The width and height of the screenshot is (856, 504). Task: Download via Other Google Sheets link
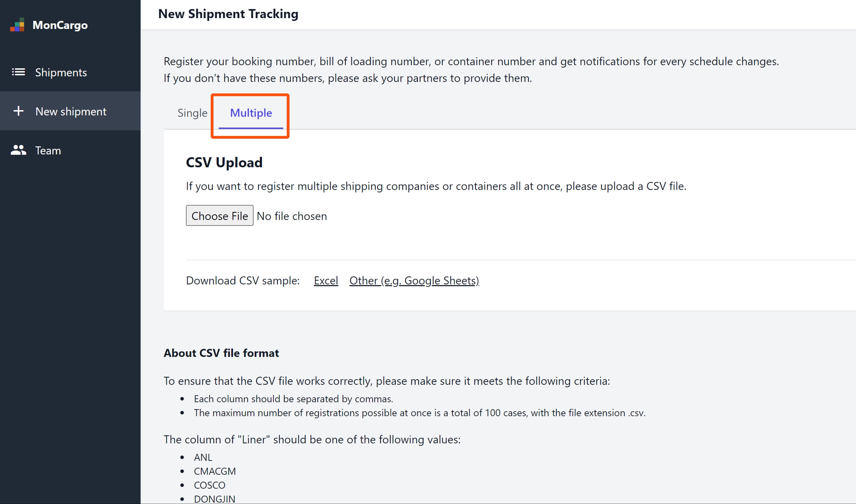pos(414,280)
